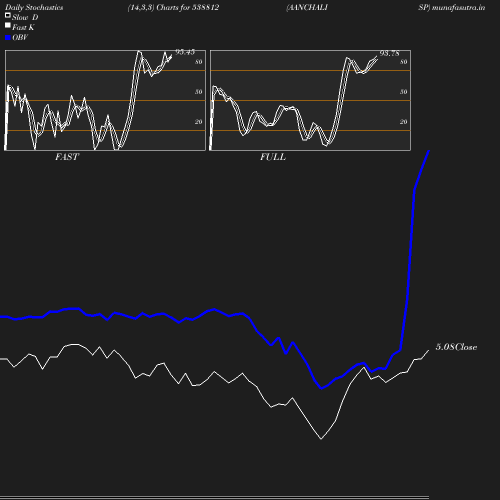Image resolution: width=500 pixels, height=500 pixels.
Task: Click the 'FULL' chart caption
Action: tap(273, 157)
